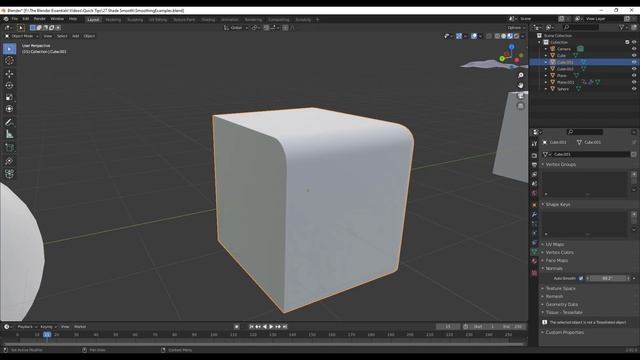Open the Output properties tab

point(534,165)
